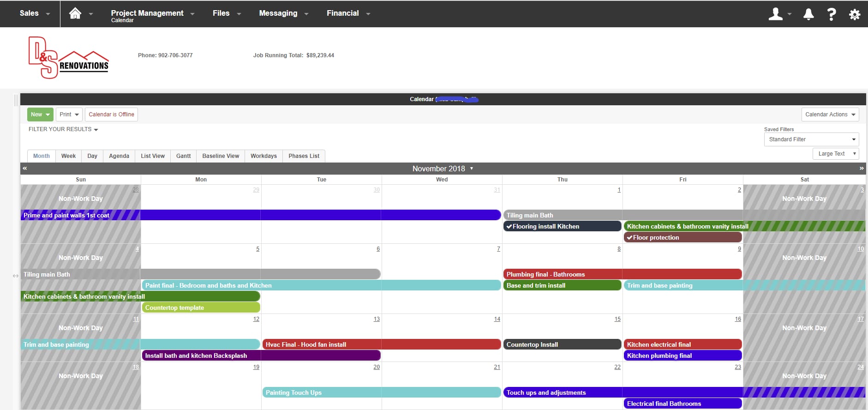868x410 pixels.
Task: Expand the New button dropdown
Action: pyautogui.click(x=40, y=115)
